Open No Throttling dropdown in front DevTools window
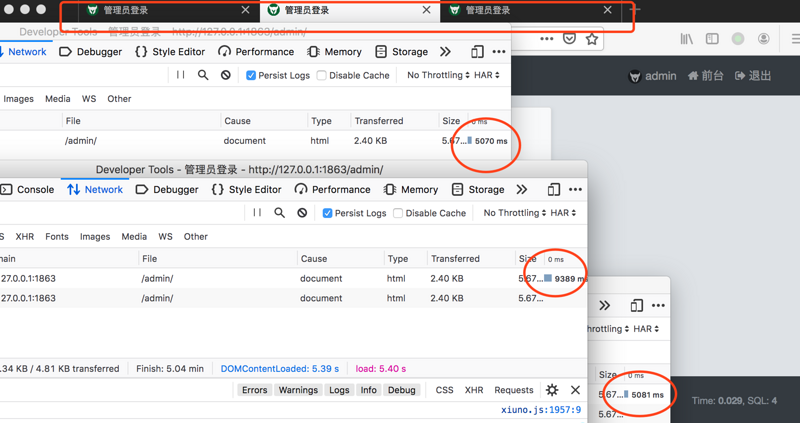This screenshot has width=800, height=423. pos(515,213)
